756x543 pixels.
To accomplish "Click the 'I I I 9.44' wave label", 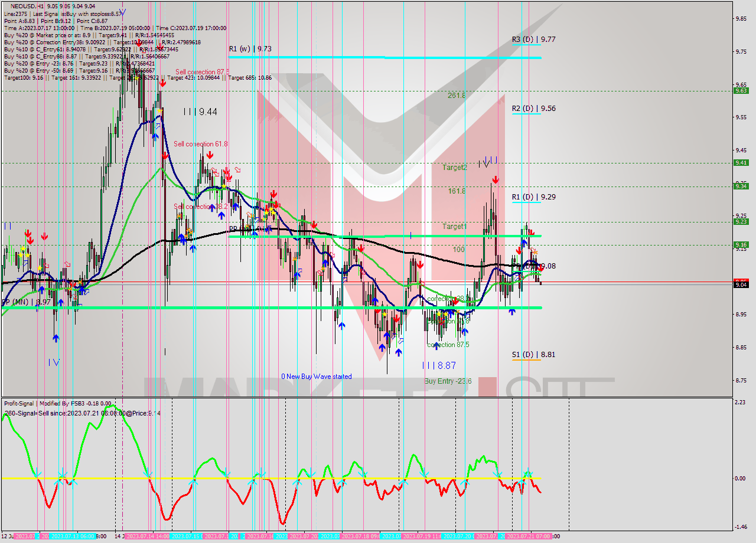I will tap(200, 112).
